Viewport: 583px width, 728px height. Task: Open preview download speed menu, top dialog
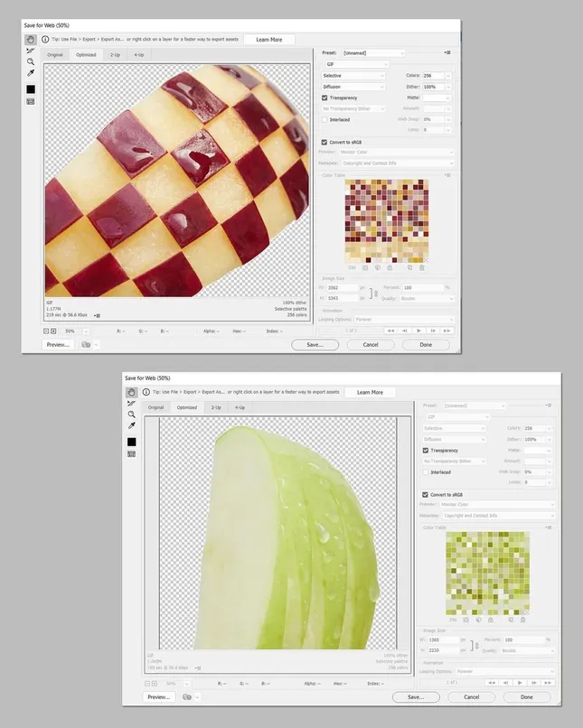[x=97, y=315]
